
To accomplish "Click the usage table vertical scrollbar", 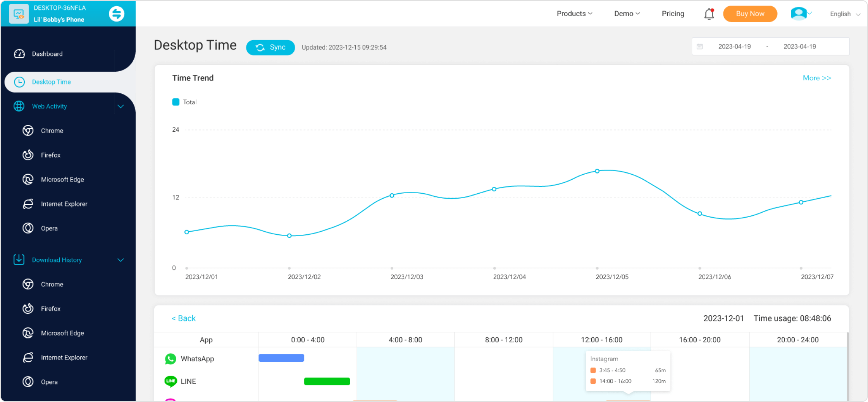I will [847, 366].
